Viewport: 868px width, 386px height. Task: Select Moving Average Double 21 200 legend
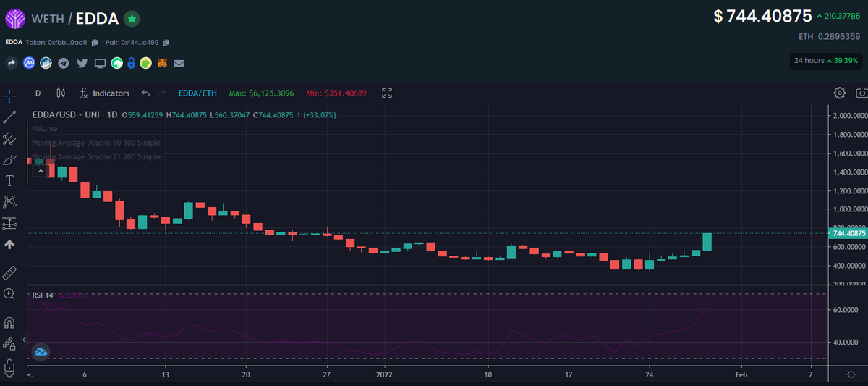96,156
